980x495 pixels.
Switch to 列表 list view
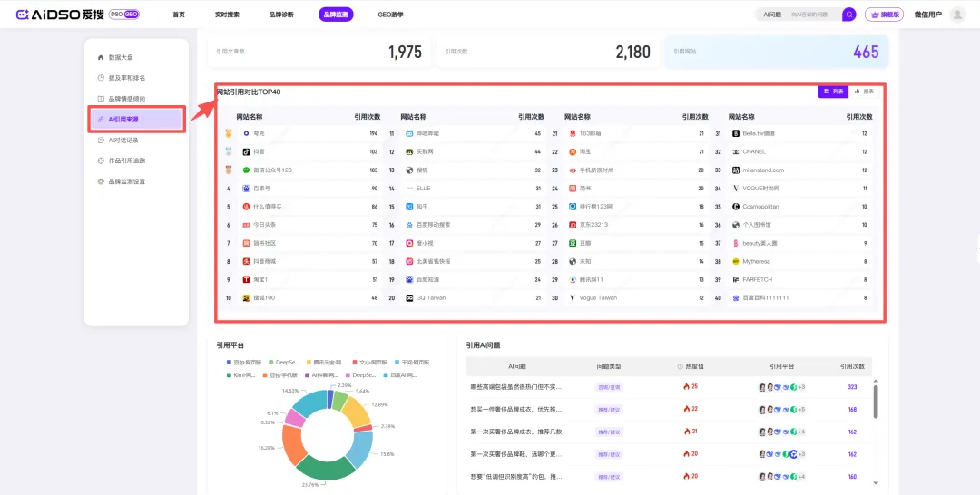(834, 92)
